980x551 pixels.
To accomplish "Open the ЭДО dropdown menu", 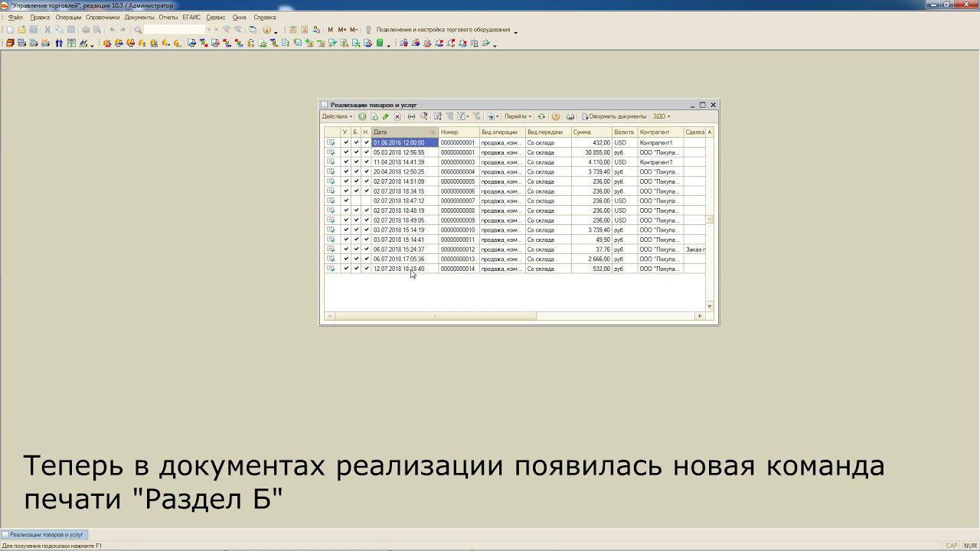I will tap(661, 116).
